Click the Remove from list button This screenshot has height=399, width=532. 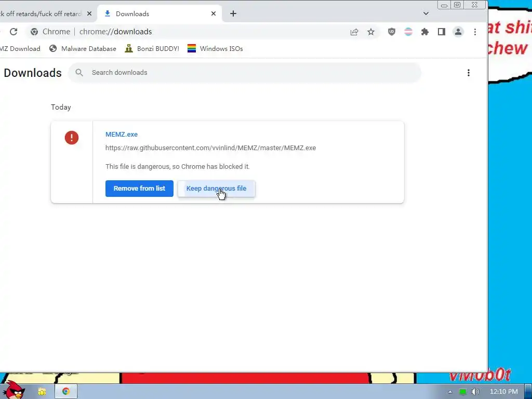coord(139,188)
